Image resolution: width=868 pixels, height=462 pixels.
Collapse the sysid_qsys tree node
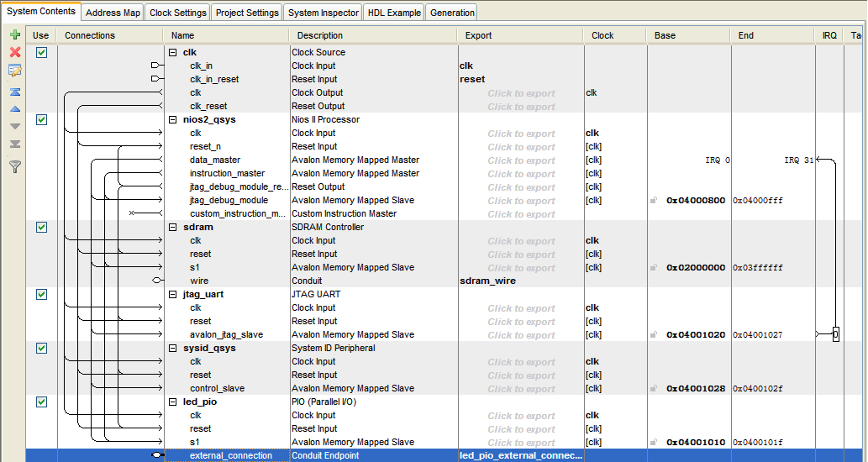(x=173, y=348)
